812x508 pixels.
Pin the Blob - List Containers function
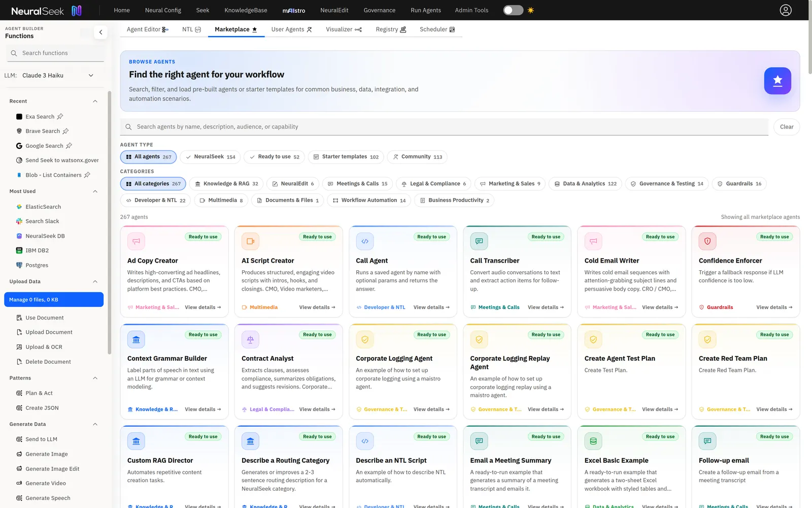pos(87,175)
